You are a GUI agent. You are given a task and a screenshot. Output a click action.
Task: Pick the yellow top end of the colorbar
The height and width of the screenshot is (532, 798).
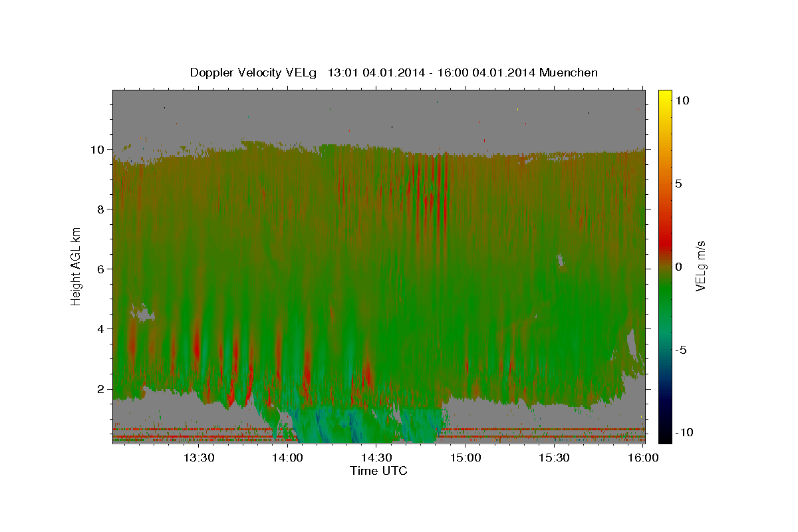tap(665, 94)
